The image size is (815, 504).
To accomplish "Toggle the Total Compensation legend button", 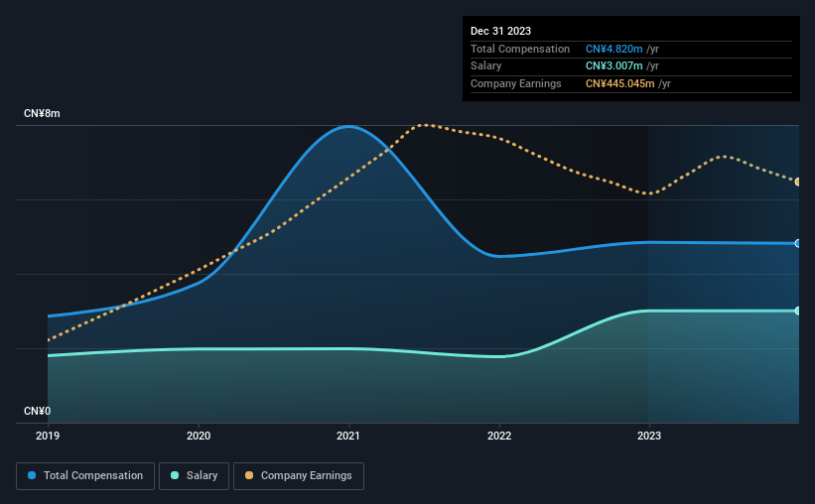I will (x=85, y=476).
